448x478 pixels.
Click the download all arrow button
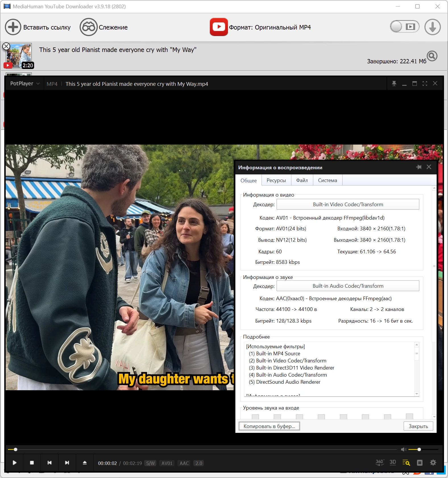tap(432, 27)
